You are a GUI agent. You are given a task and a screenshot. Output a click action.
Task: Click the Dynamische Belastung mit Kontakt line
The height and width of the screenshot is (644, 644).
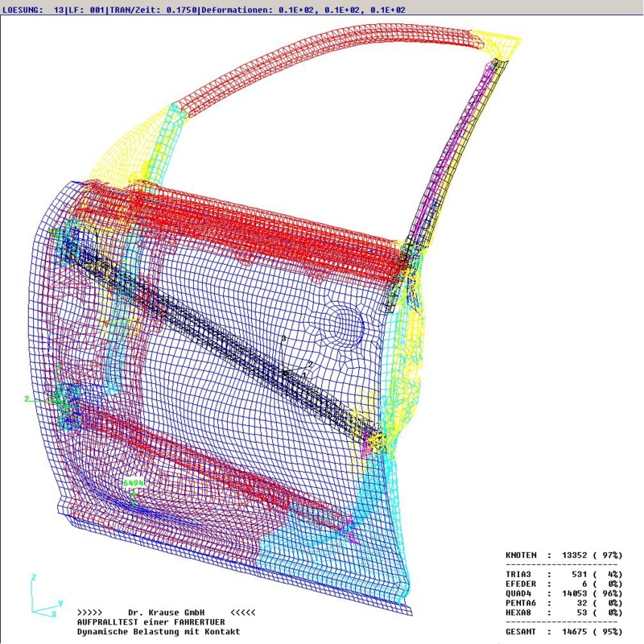(x=159, y=632)
